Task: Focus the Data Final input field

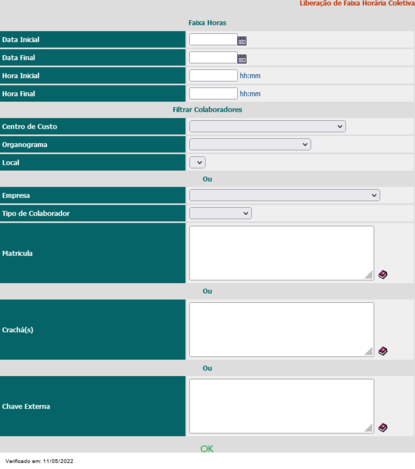Action: (x=213, y=57)
